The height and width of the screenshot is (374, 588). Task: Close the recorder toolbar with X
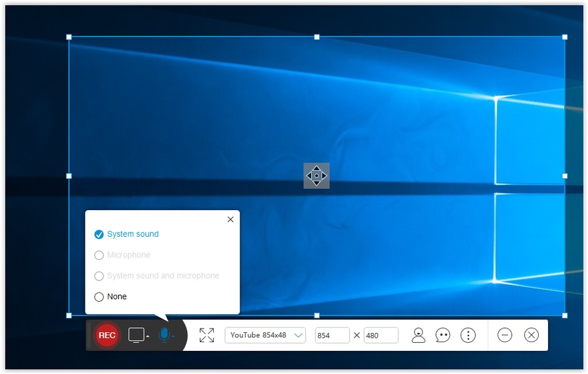pyautogui.click(x=531, y=335)
